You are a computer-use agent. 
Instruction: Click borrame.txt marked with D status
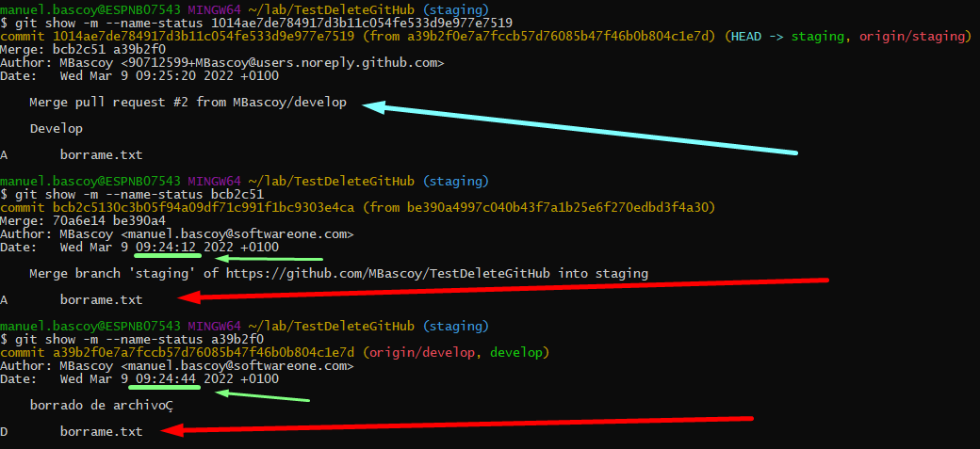tap(101, 431)
